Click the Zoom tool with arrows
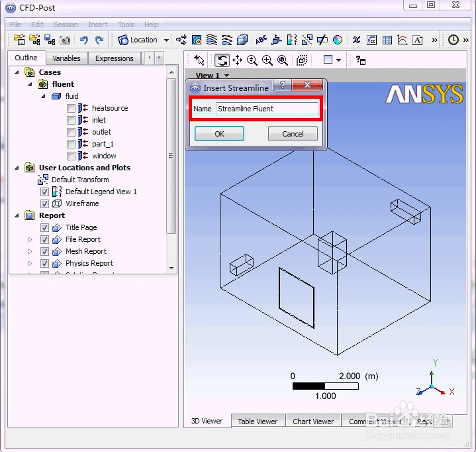The width and height of the screenshot is (476, 452). [252, 60]
